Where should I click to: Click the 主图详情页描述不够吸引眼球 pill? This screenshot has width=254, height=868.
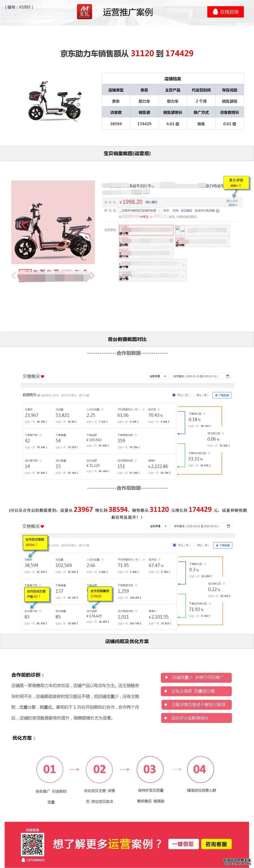click(196, 705)
